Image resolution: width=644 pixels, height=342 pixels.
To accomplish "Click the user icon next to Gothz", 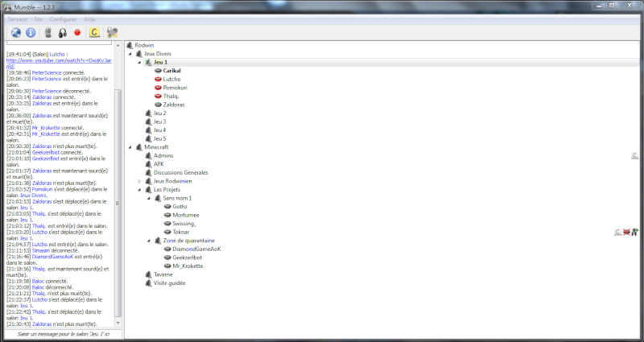I will pos(167,207).
